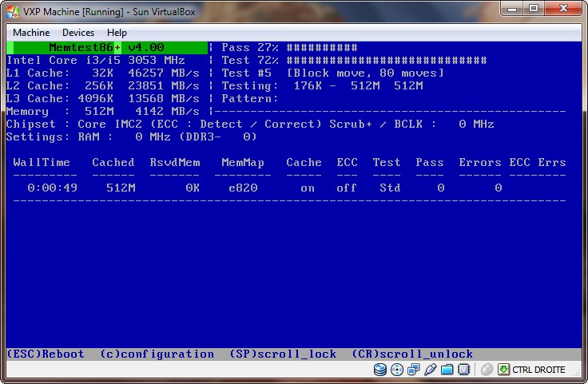Click the 'RsvdMem' column header
The height and width of the screenshot is (384, 588).
point(175,162)
